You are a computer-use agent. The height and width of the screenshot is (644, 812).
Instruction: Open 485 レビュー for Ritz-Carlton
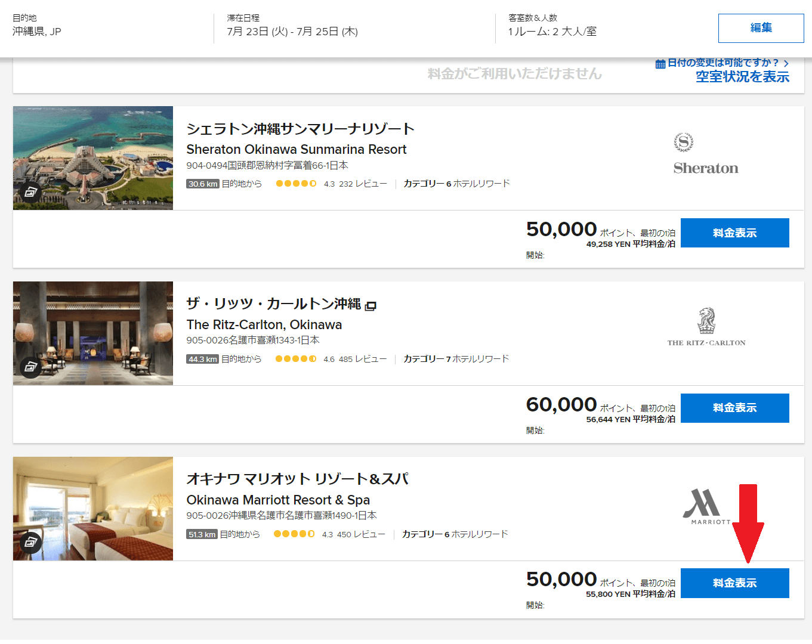(362, 359)
